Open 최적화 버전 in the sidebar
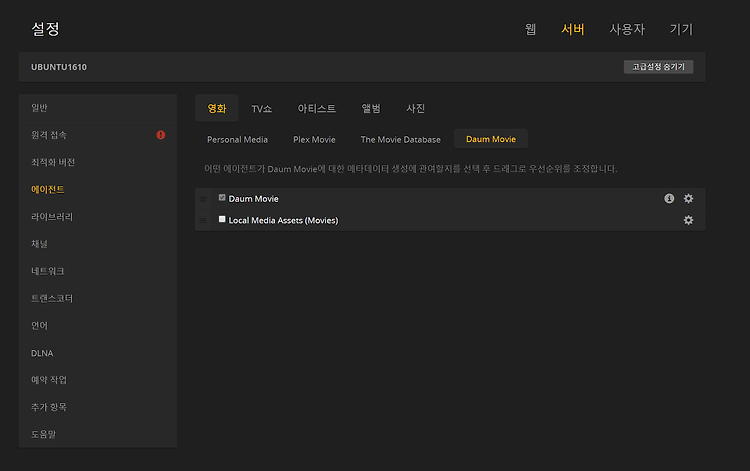750x471 pixels. pos(98,162)
